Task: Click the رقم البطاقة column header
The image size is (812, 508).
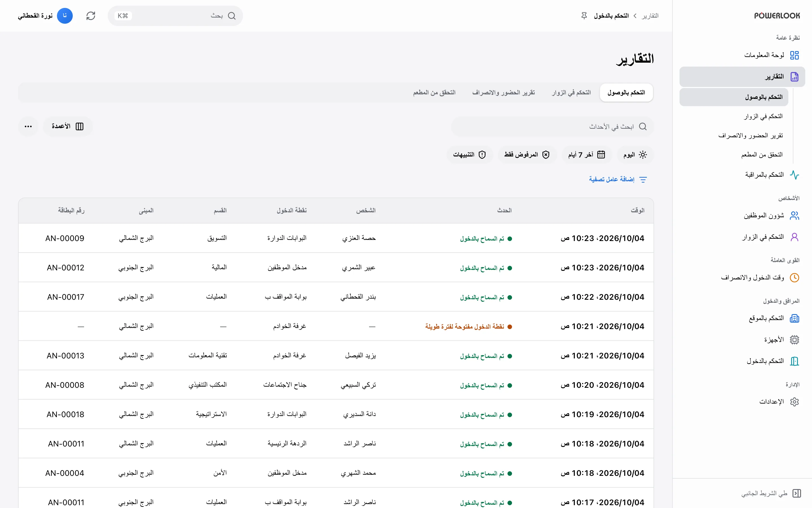Action: tap(71, 210)
